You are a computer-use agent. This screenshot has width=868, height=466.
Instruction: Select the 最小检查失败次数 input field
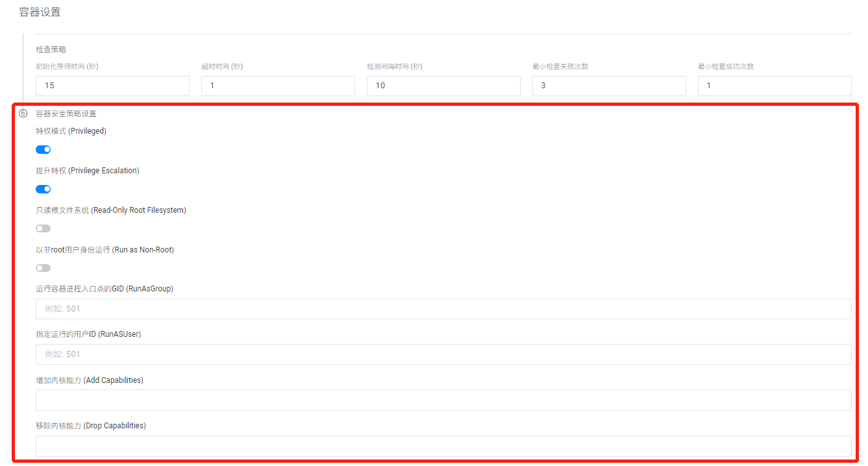(x=609, y=86)
